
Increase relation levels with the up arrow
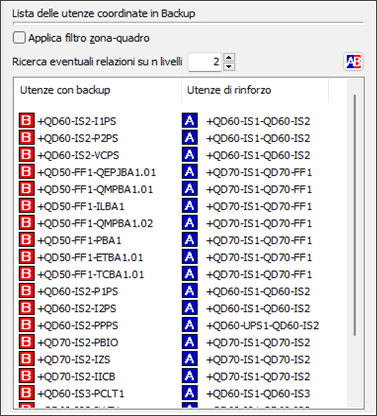[x=229, y=57]
